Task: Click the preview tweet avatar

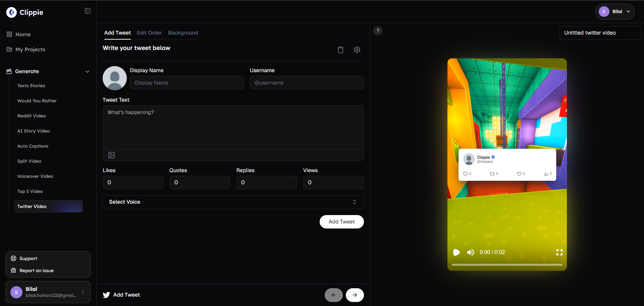Action: point(469,159)
